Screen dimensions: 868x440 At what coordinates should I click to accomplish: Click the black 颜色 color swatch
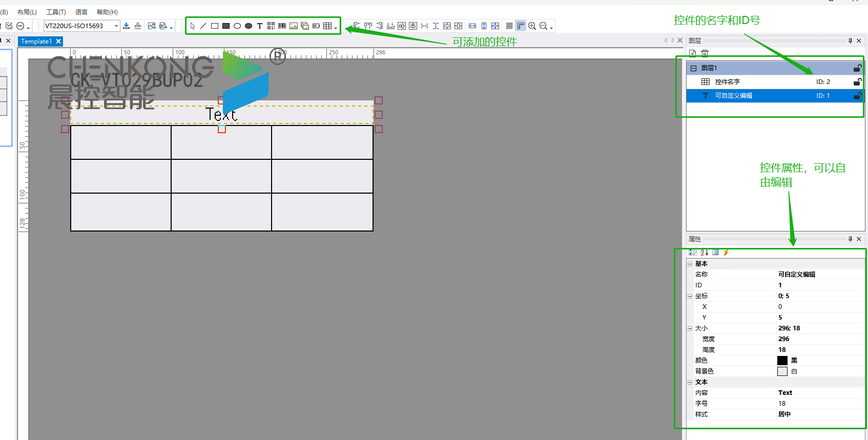pos(782,361)
